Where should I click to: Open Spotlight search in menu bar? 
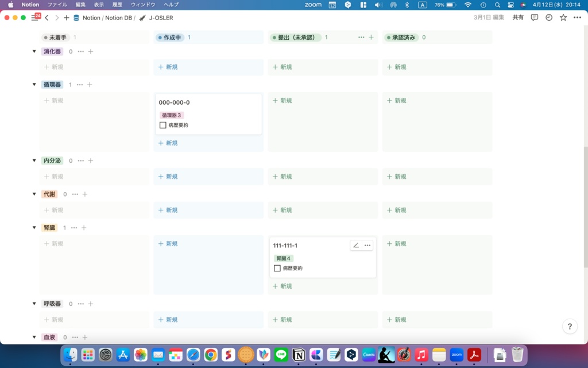tap(497, 5)
